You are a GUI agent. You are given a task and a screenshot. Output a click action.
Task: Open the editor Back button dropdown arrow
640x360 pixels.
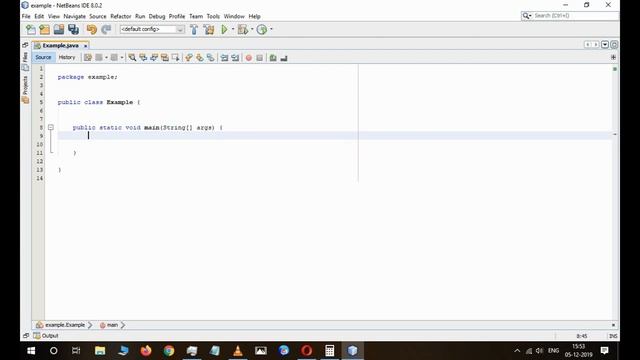coord(106,58)
